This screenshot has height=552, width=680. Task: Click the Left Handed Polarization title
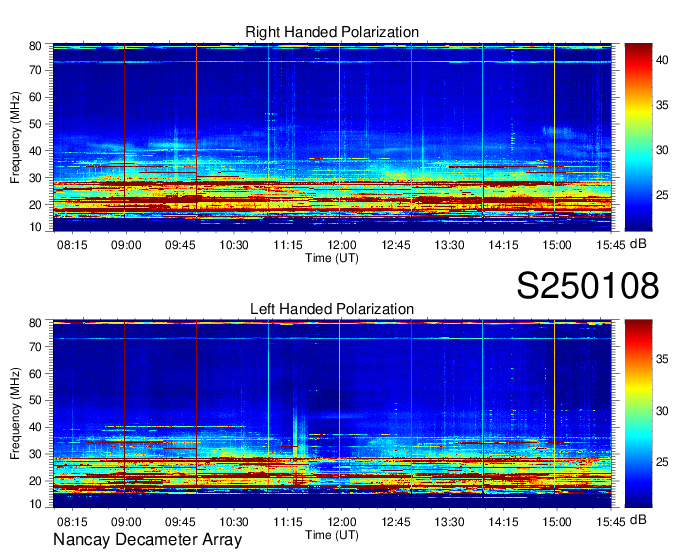(332, 309)
